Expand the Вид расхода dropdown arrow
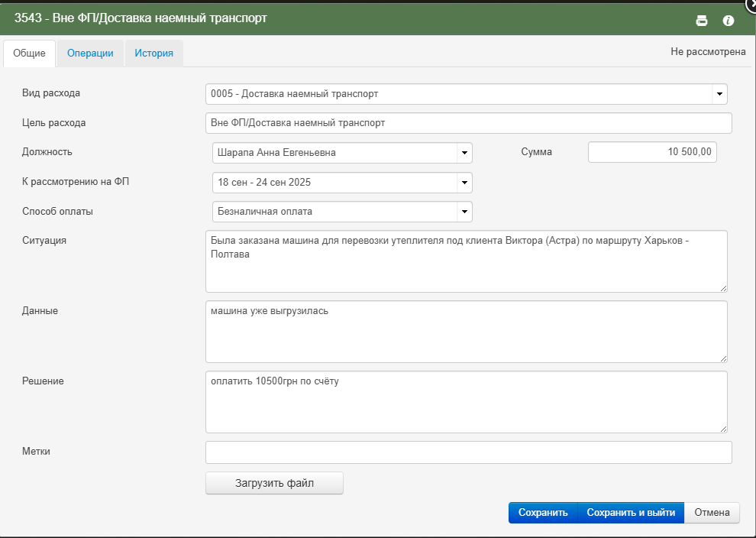756x538 pixels. click(719, 94)
